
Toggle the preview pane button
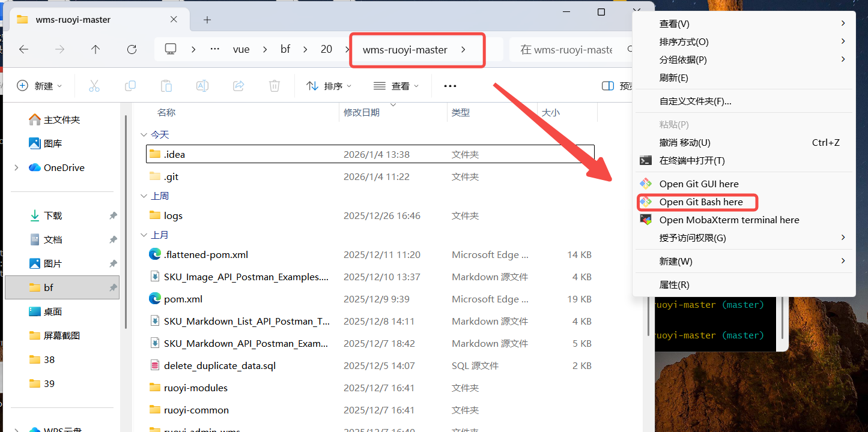click(616, 86)
